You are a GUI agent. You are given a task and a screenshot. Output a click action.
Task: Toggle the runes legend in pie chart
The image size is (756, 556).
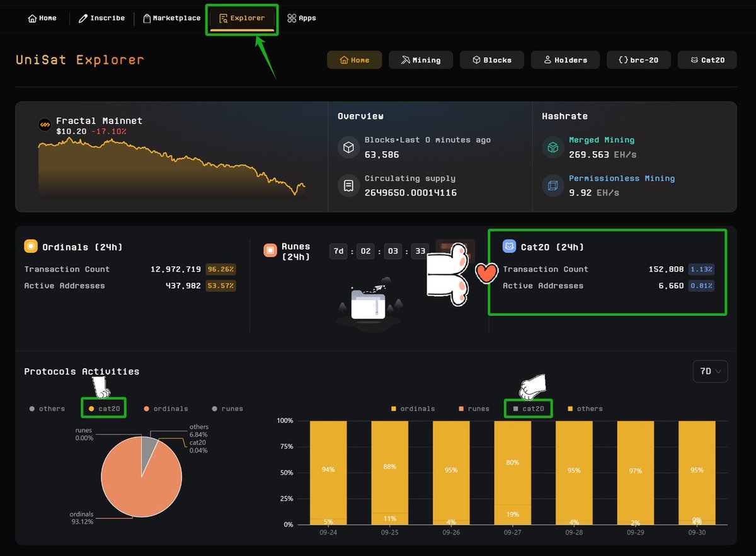(x=227, y=408)
